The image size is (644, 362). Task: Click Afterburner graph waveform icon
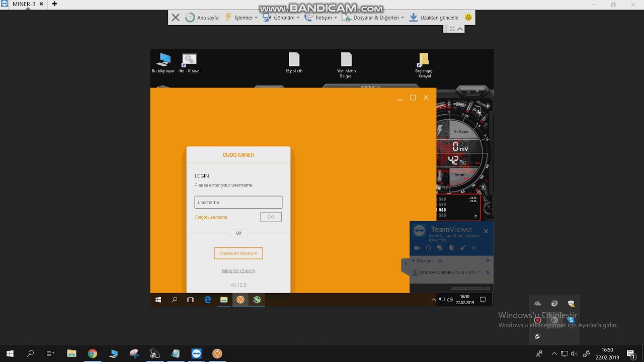tap(473, 199)
